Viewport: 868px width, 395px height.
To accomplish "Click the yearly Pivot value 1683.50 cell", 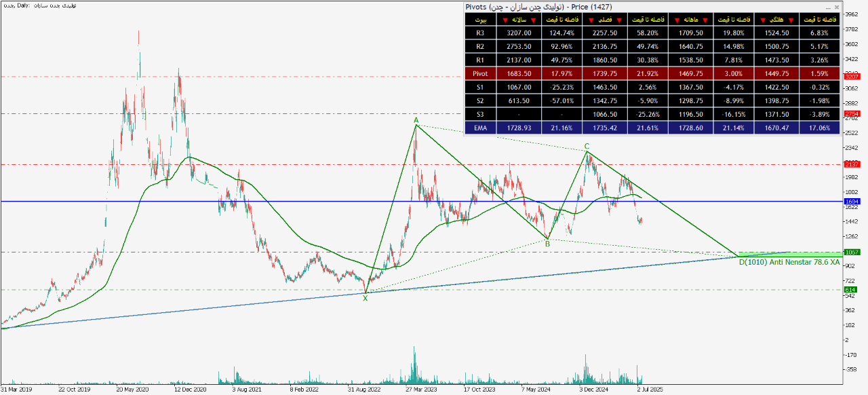I will pos(513,73).
